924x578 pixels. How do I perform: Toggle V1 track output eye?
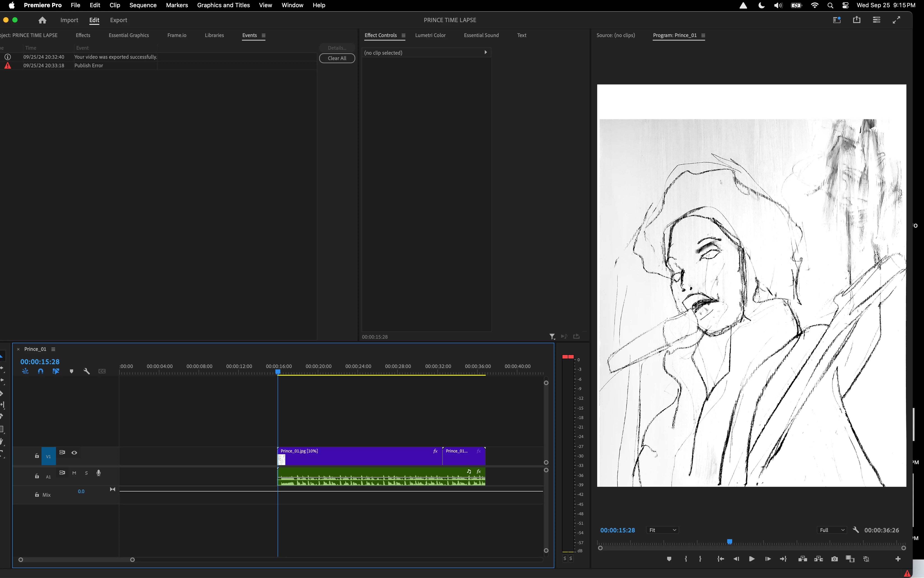point(74,453)
